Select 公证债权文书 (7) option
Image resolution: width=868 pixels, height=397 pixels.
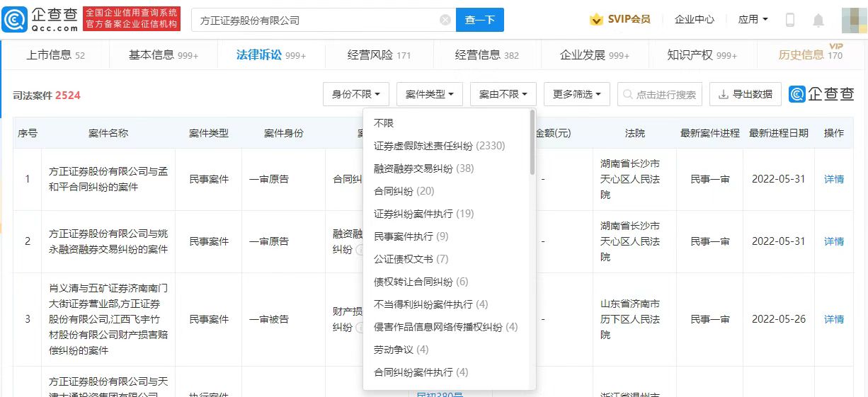[x=446, y=259]
